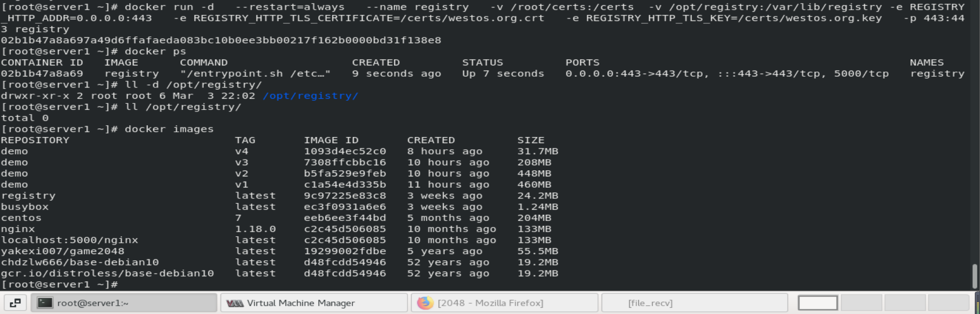This screenshot has height=314, width=980.
Task: Click chdzlw666/base-debian10 repository name
Action: point(80,262)
